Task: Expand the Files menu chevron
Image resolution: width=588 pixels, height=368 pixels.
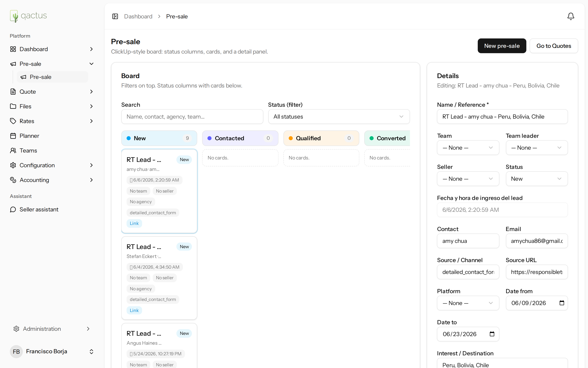Action: click(x=91, y=106)
